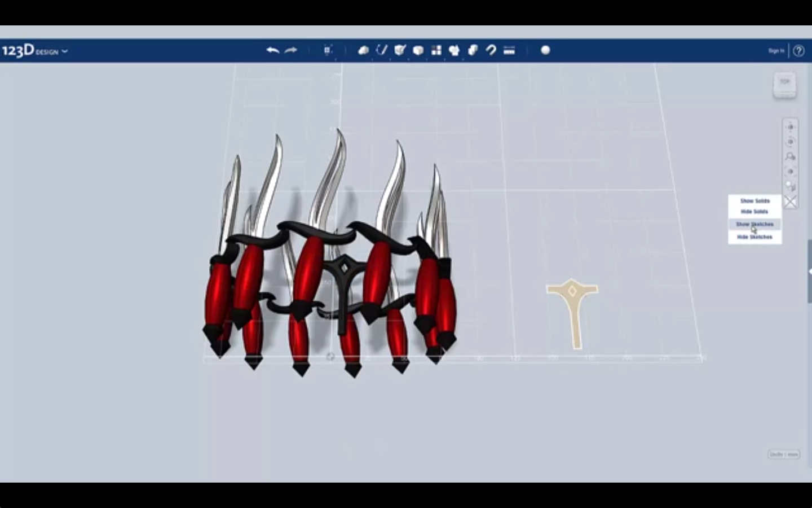Choose Hide Sketches from popup menu

coord(754,237)
